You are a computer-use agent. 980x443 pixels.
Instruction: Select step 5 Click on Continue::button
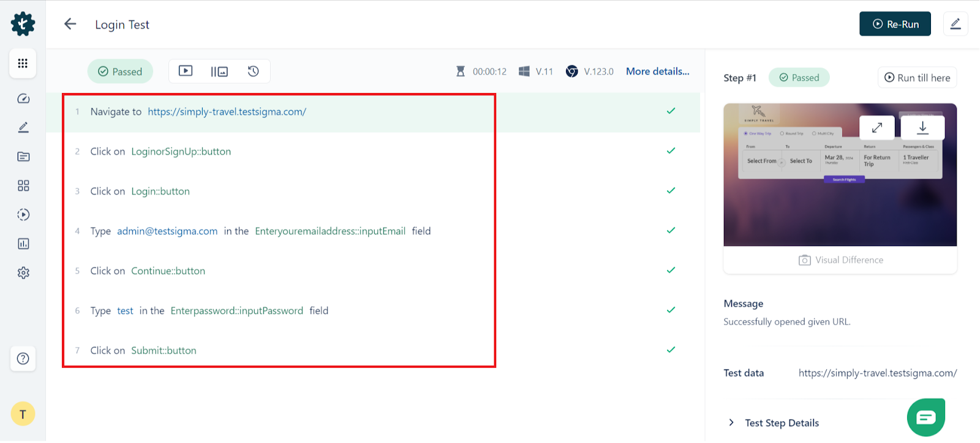[373, 270]
